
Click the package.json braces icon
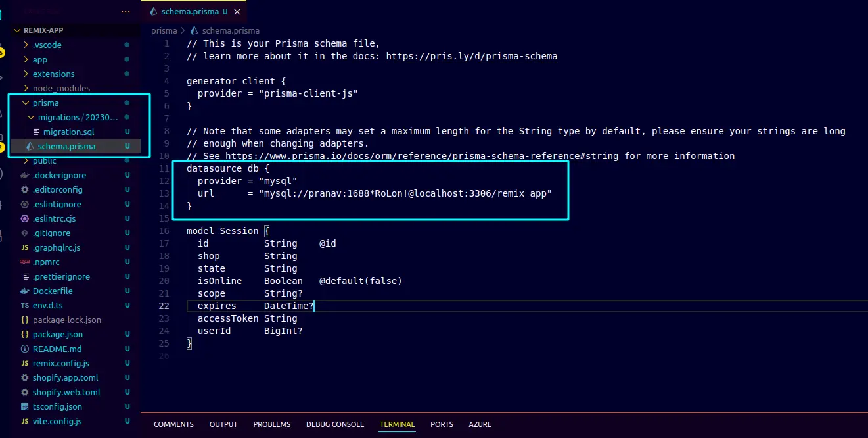click(25, 334)
